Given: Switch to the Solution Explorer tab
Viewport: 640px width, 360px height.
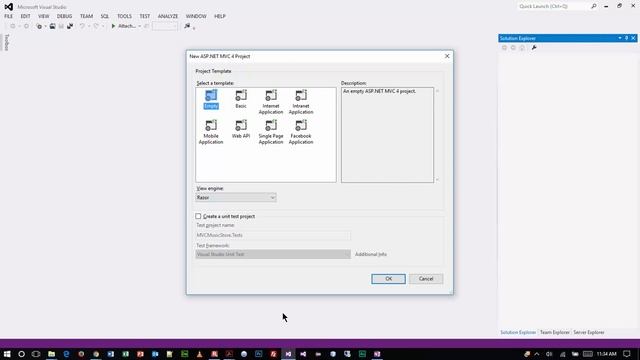Looking at the screenshot, I should click(518, 332).
